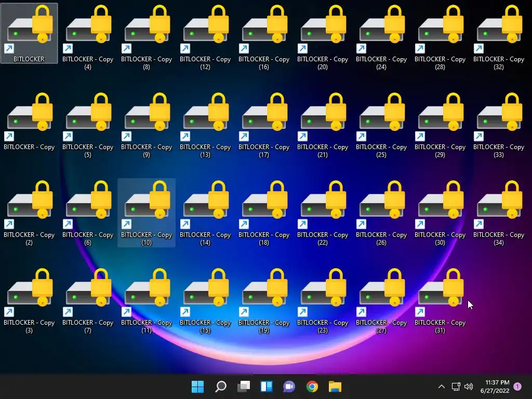Select BITLOCKER - Copy (29) shortcut
532x399 pixels.
[x=440, y=125]
